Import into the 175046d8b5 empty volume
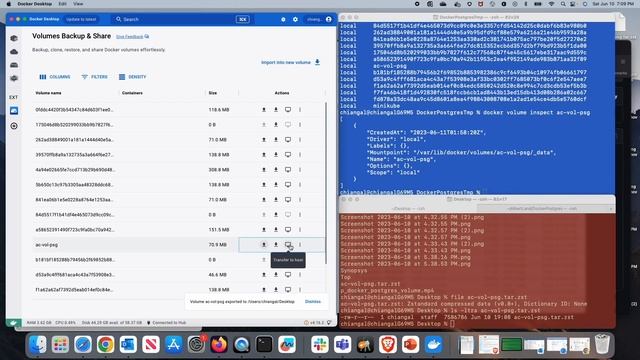The image size is (640, 360). click(x=276, y=124)
